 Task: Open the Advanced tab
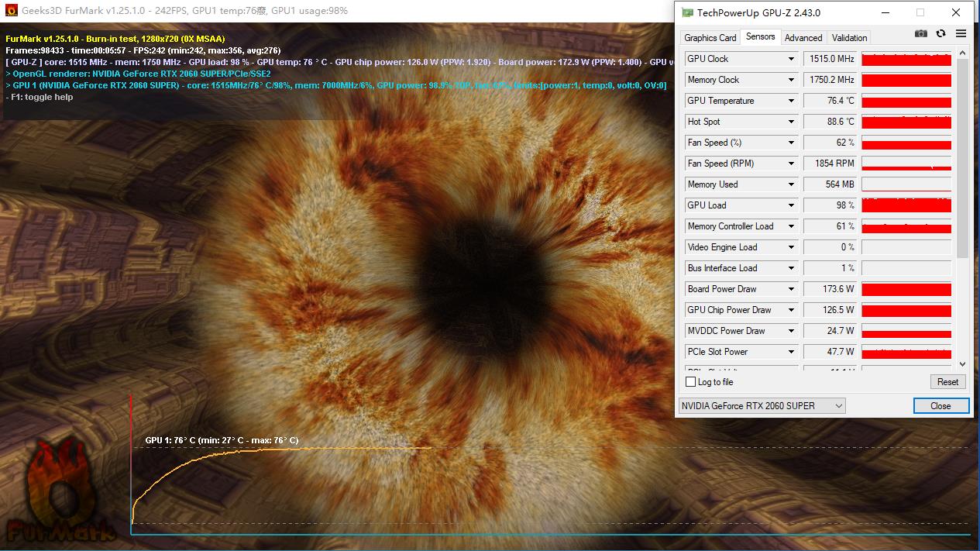point(803,37)
